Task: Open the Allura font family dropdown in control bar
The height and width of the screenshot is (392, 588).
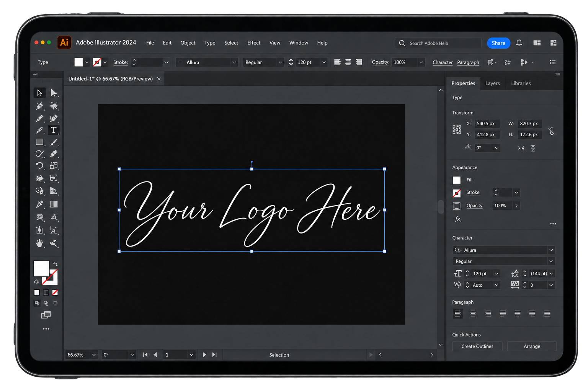Action: point(234,62)
